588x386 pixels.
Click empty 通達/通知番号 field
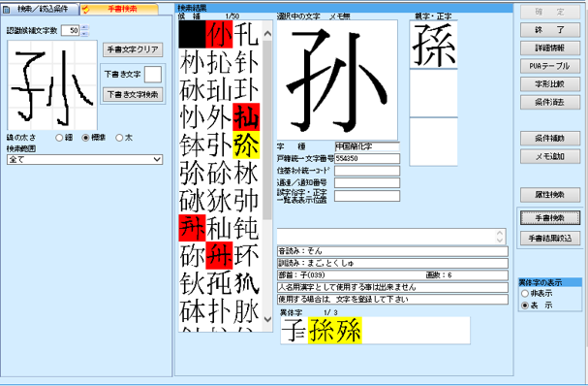click(367, 183)
